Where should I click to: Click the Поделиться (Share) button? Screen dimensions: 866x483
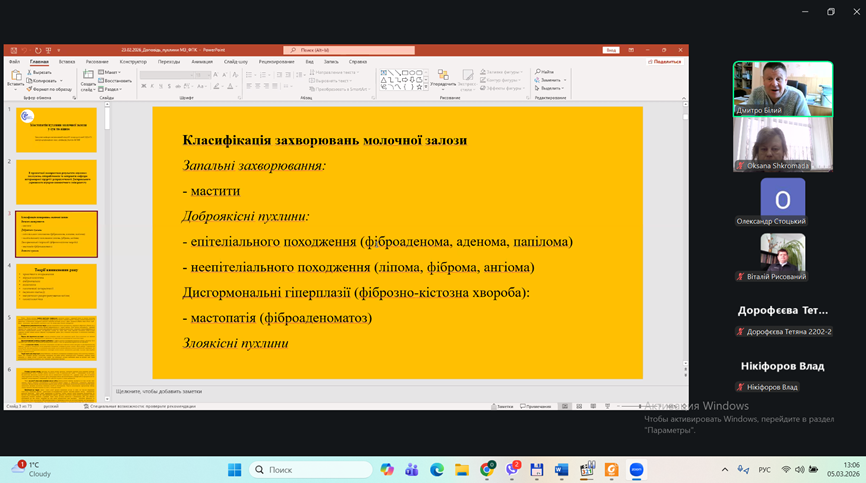[664, 61]
